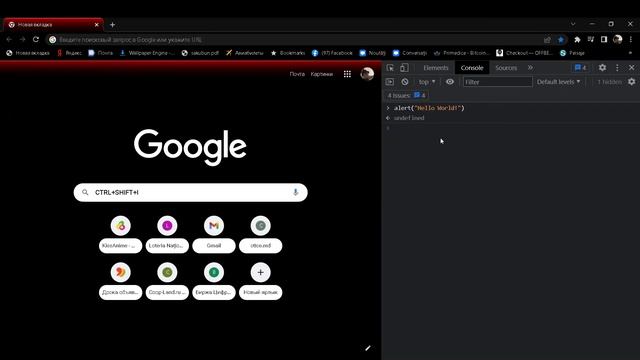Open the Coop-Land.ru shortcut tile

[x=167, y=281]
